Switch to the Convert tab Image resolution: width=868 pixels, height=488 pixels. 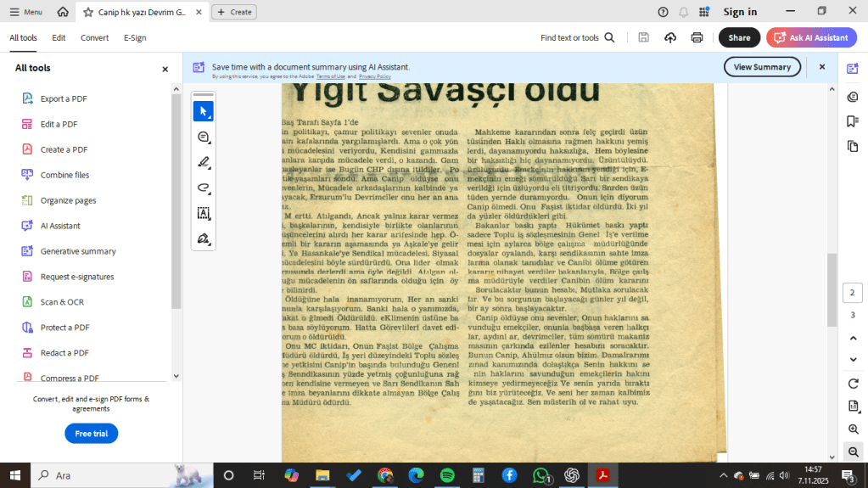[94, 38]
